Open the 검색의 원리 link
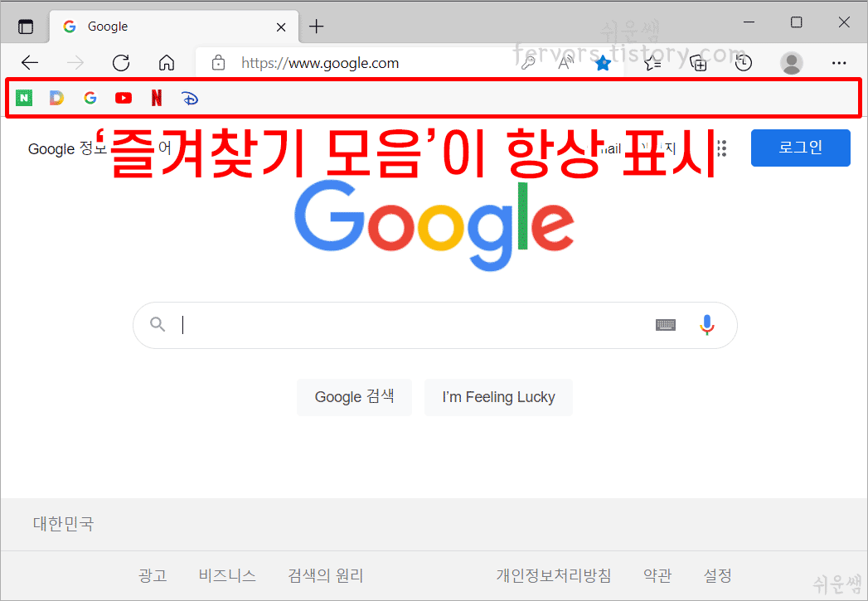 (x=326, y=575)
